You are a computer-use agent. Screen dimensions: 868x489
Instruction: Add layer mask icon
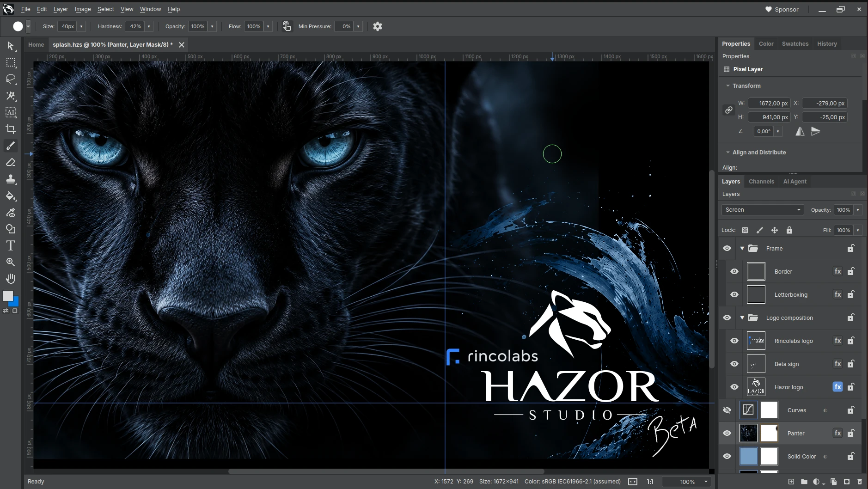(847, 482)
